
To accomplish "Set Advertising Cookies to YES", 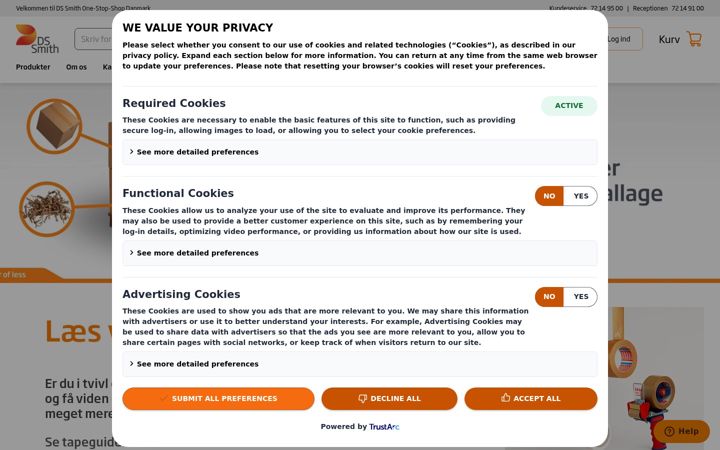I will coord(580,297).
